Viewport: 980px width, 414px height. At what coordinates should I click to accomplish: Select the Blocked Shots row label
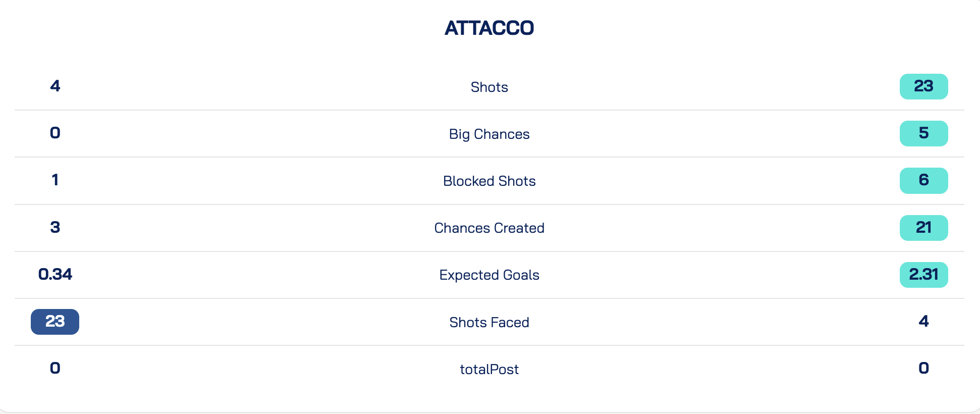[489, 181]
